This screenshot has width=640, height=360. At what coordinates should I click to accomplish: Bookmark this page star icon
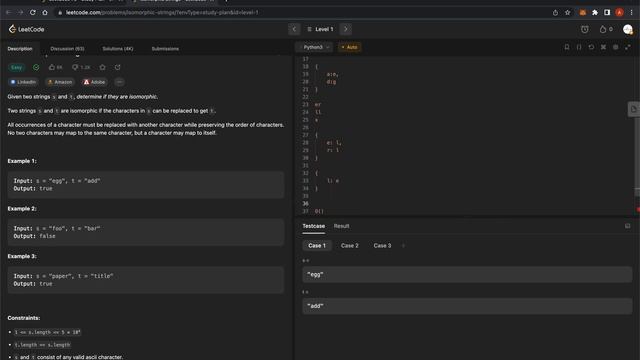pos(567,13)
